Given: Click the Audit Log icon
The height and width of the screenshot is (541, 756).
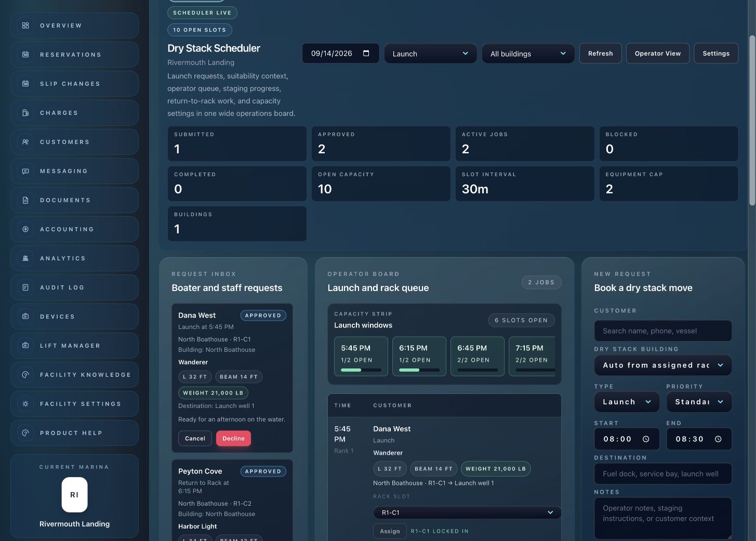Looking at the screenshot, I should [25, 287].
